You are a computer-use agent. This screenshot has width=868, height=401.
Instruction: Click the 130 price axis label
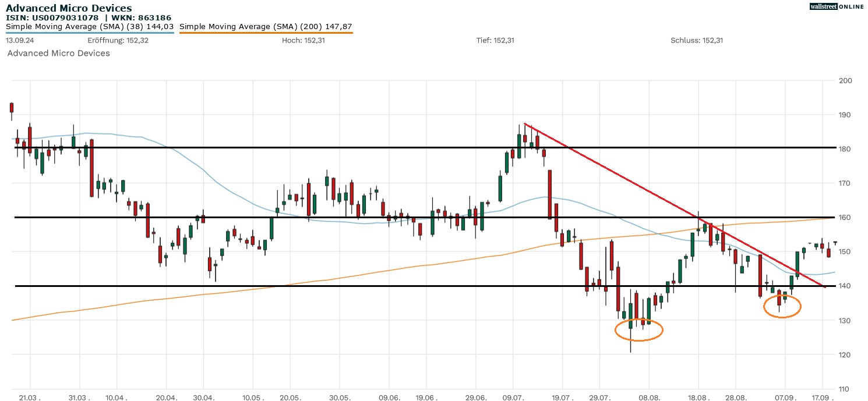tap(845, 321)
